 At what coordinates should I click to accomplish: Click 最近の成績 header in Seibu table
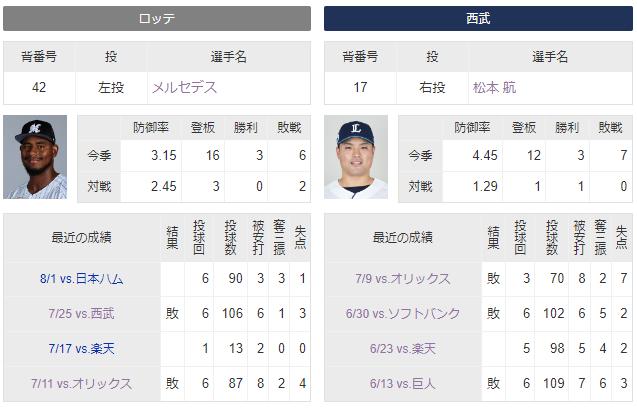pyautogui.click(x=403, y=237)
